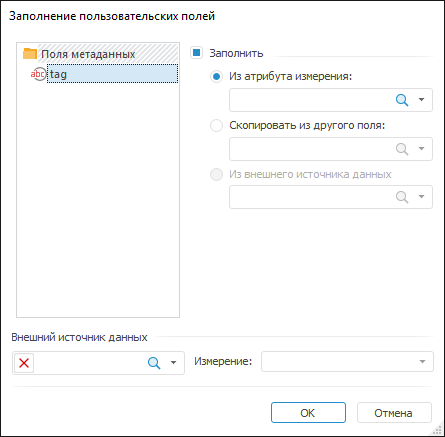Viewport: 445px width, 437px height.
Task: Click the resize grip in the dialog corner
Action: tap(437, 430)
